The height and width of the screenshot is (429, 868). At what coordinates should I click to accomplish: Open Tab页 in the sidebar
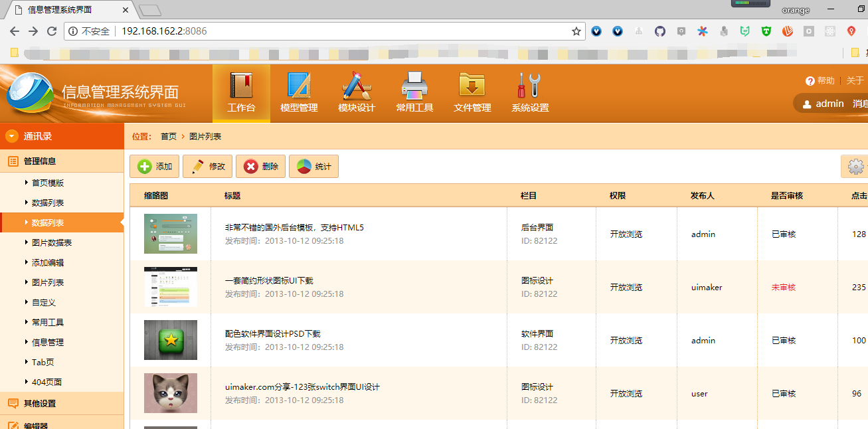point(43,362)
